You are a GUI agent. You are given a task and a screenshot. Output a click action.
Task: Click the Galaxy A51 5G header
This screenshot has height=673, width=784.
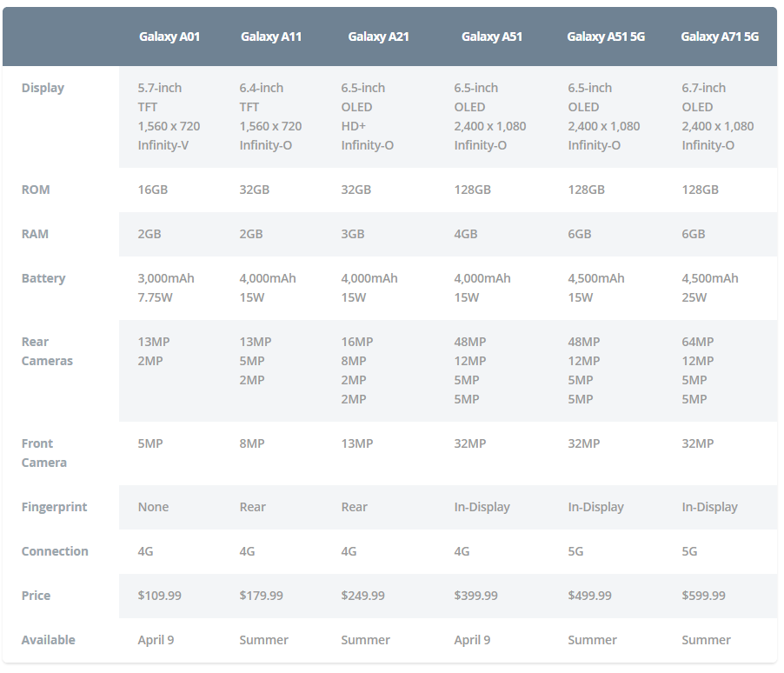[606, 37]
